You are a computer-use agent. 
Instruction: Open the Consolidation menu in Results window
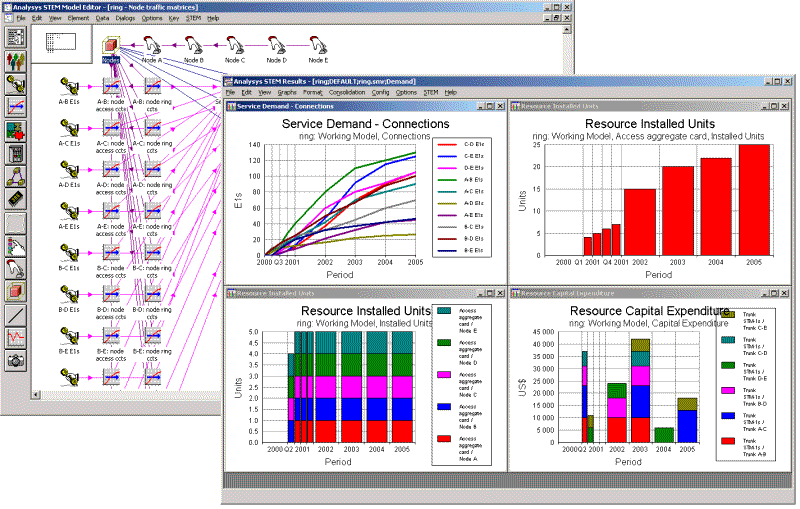(x=347, y=92)
